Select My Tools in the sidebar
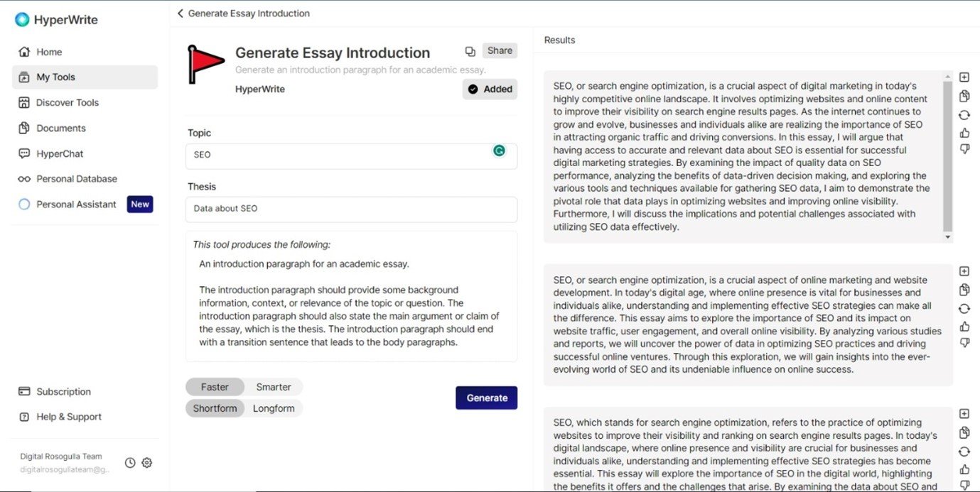980x492 pixels. [85, 77]
